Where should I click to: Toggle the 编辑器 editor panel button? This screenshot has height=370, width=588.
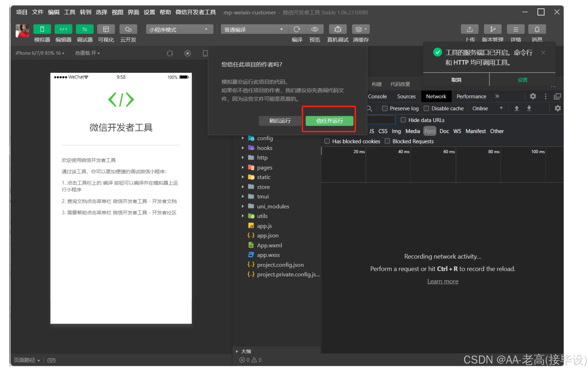[x=63, y=29]
